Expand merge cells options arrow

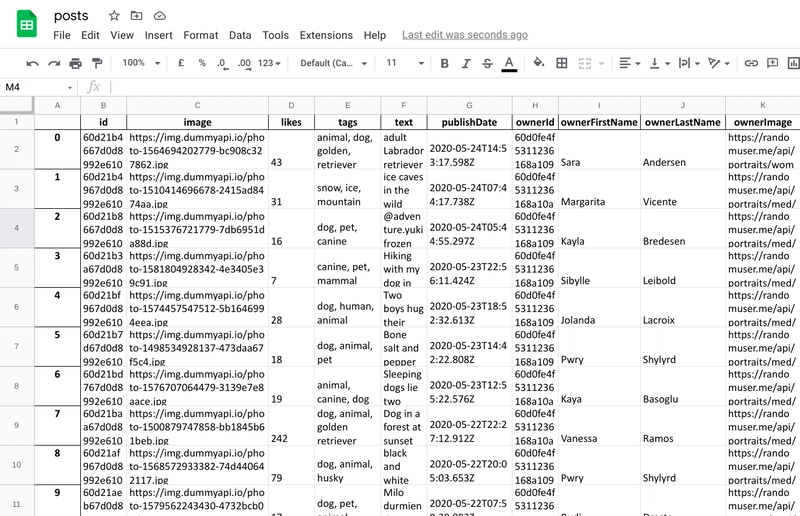click(x=601, y=64)
